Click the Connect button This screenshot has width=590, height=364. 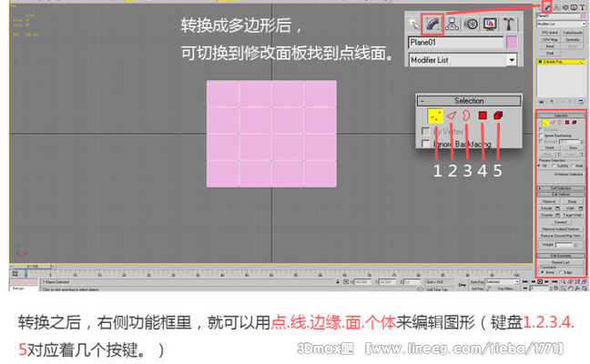[x=561, y=222]
